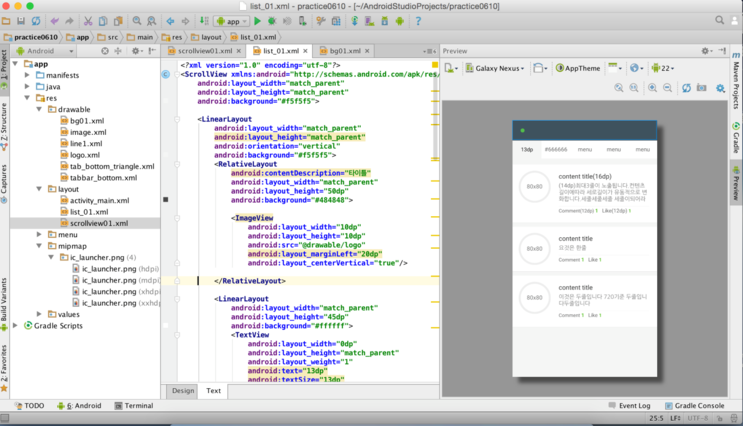Open the Terminal tool window
The image size is (743, 426).
click(x=134, y=406)
